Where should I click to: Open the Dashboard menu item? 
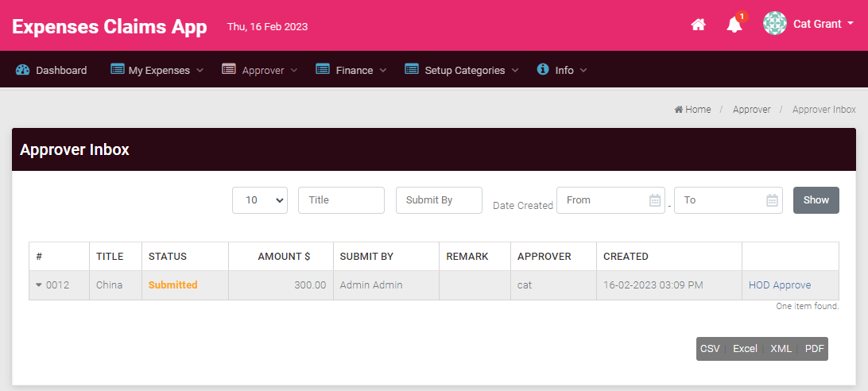tap(52, 71)
